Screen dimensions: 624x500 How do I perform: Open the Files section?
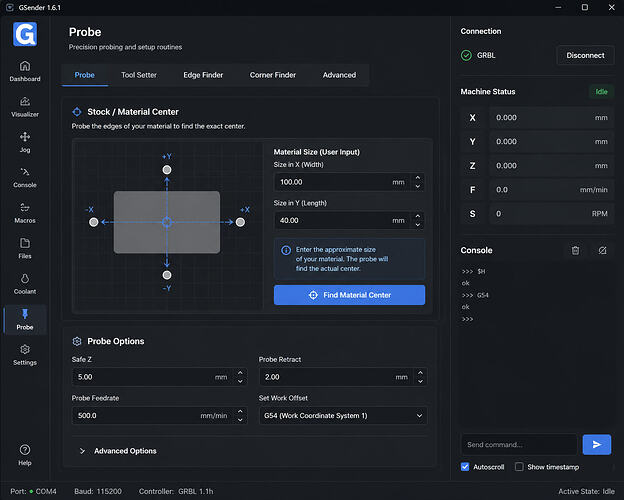(25, 248)
